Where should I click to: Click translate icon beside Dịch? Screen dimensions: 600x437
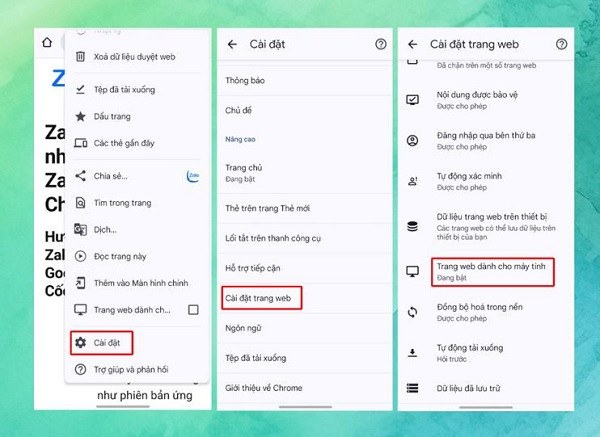(80, 230)
